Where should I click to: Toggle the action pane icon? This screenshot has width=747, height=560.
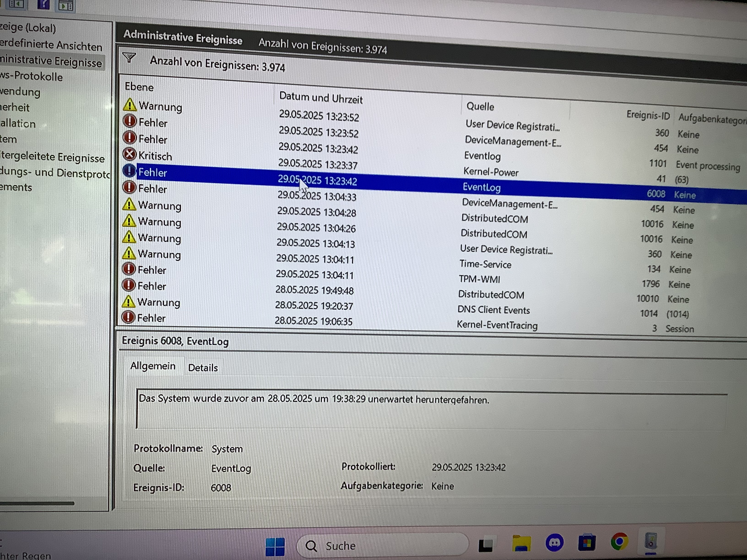tap(66, 5)
